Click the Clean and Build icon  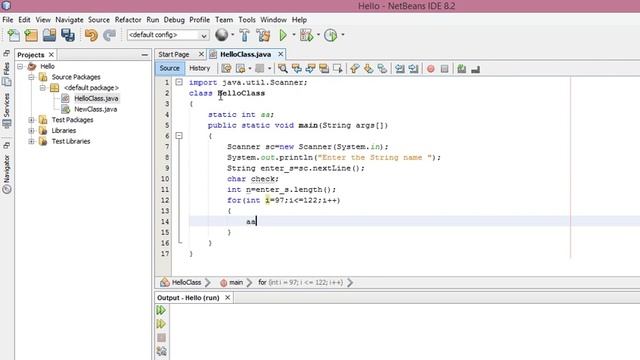point(263,35)
